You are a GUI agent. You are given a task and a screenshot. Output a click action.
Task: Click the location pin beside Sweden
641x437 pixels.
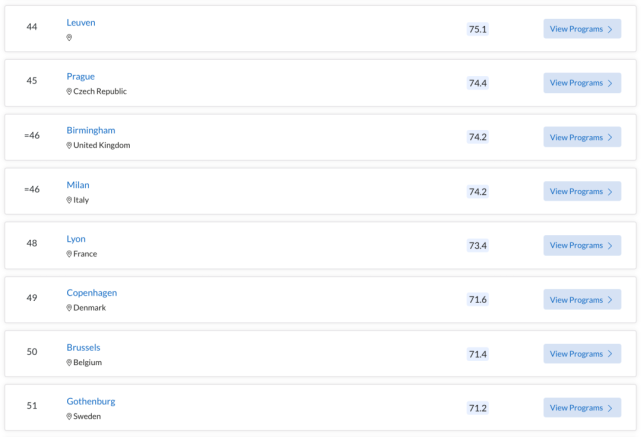click(69, 417)
